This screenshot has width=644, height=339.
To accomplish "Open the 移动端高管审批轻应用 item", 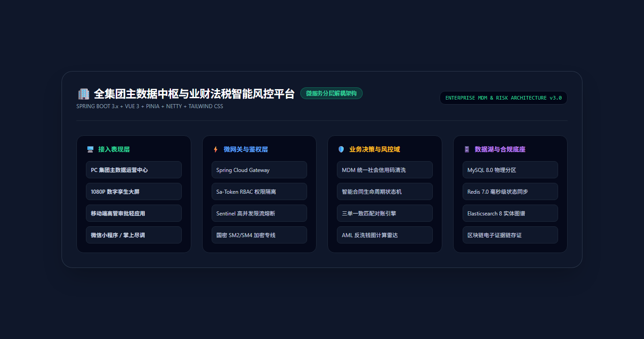I will [134, 213].
